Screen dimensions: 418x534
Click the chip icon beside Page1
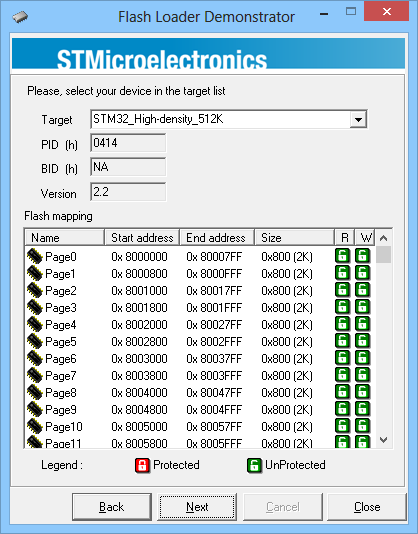[34, 273]
